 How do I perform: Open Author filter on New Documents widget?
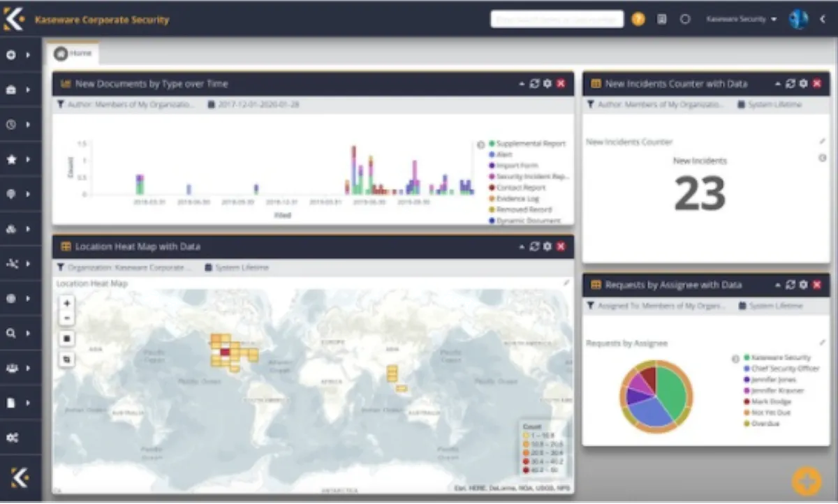[126, 105]
